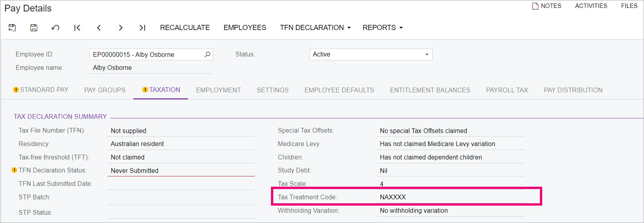Open the Payroll Tax tab
This screenshot has height=223, width=644.
tap(507, 90)
